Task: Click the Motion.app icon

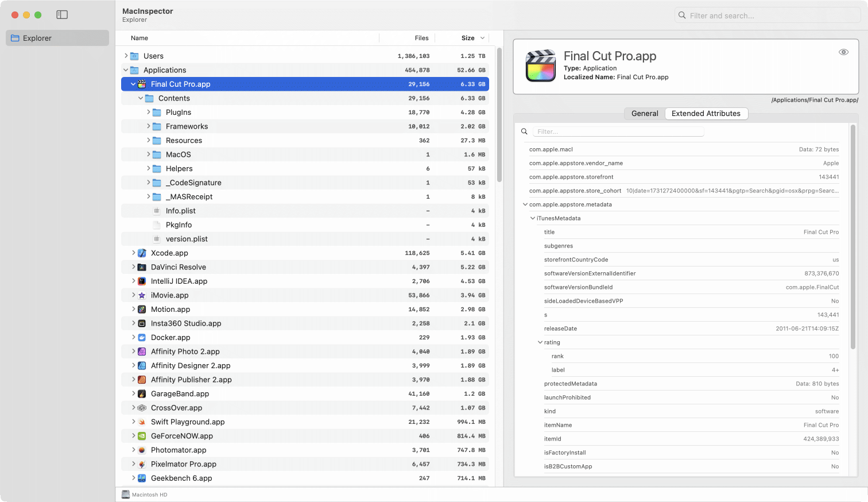Action: (x=142, y=309)
